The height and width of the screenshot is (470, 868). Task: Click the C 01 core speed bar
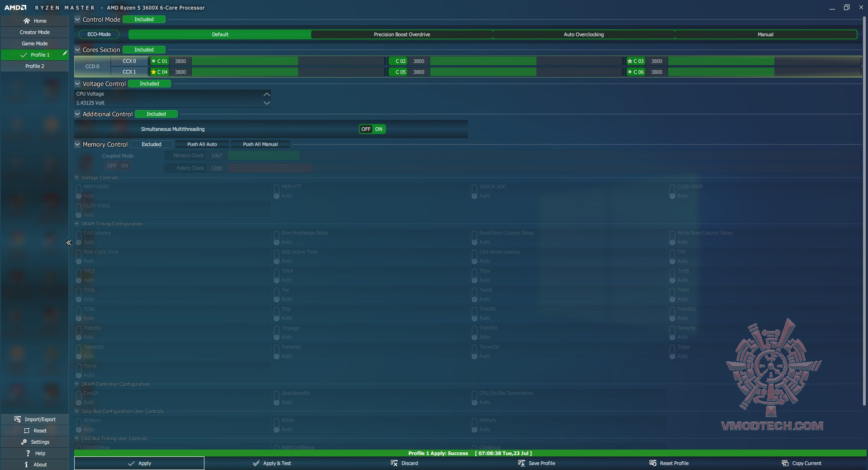288,61
